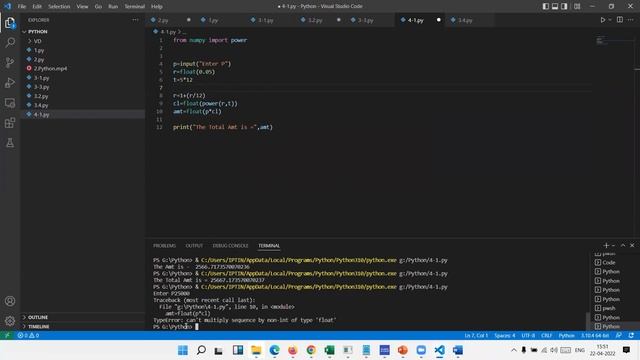
Task: Switch to the OUTPUT panel tab
Action: [194, 246]
